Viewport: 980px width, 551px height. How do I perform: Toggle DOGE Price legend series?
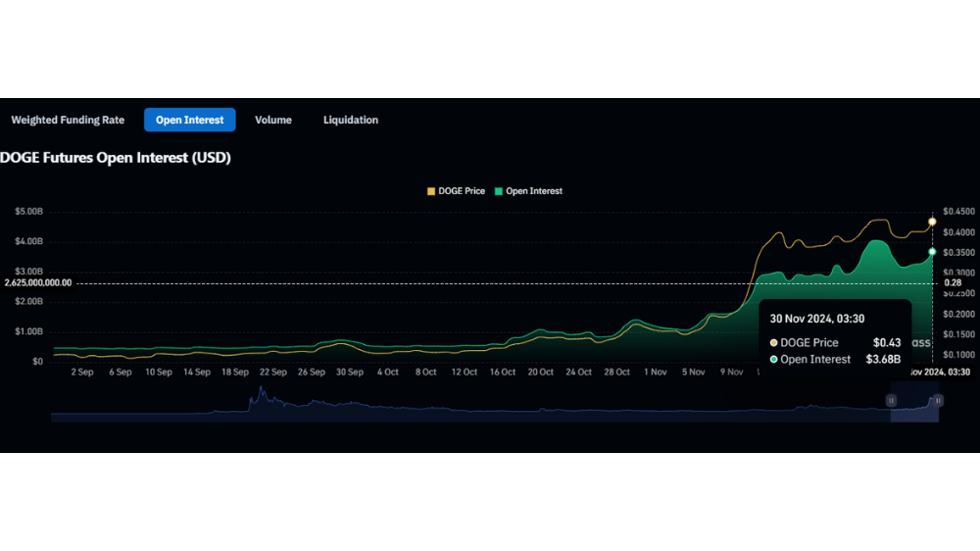456,191
